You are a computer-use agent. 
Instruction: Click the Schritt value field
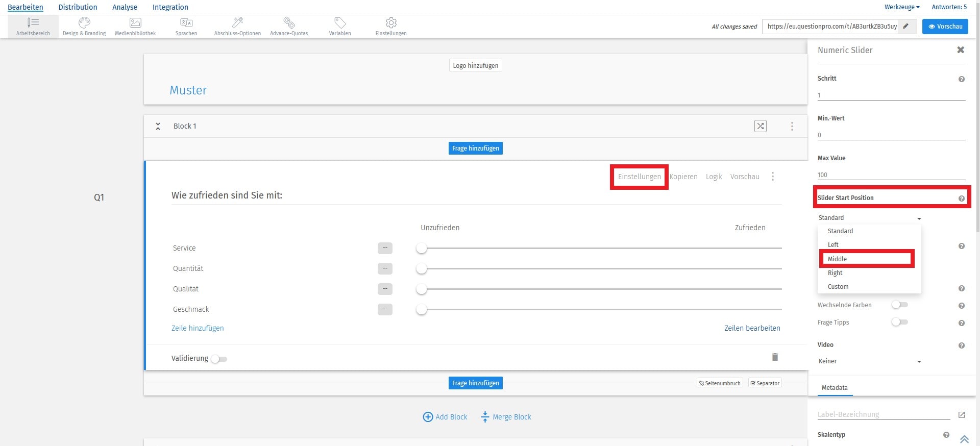click(x=891, y=95)
